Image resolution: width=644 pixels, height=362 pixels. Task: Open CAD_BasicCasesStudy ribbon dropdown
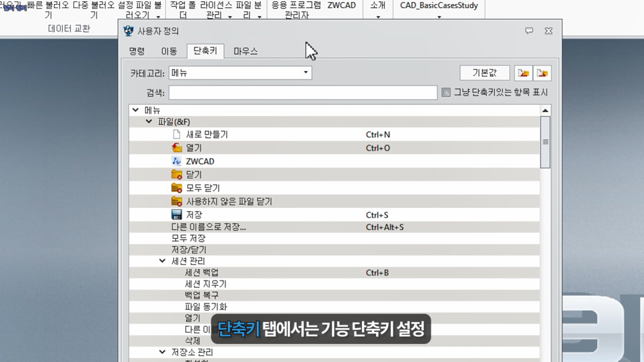point(439,17)
